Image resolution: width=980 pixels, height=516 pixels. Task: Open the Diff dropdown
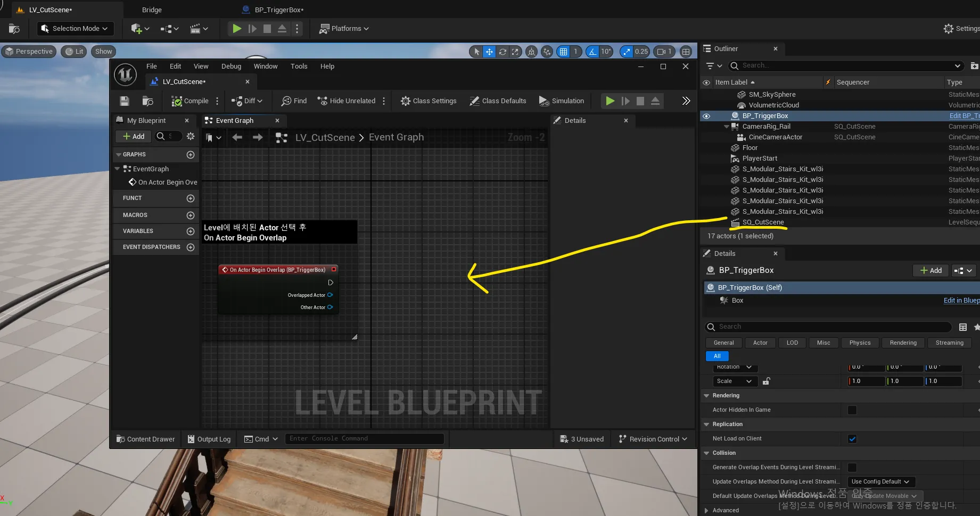(x=247, y=101)
